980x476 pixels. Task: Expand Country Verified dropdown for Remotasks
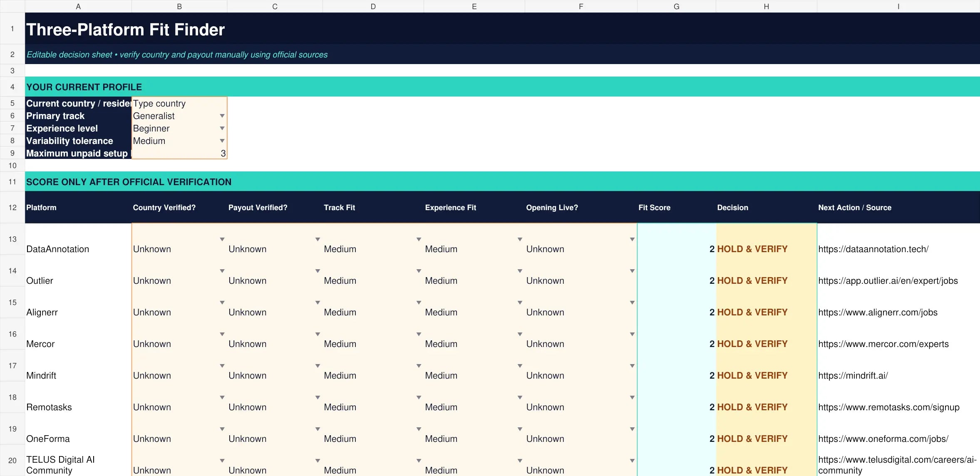[x=222, y=397]
